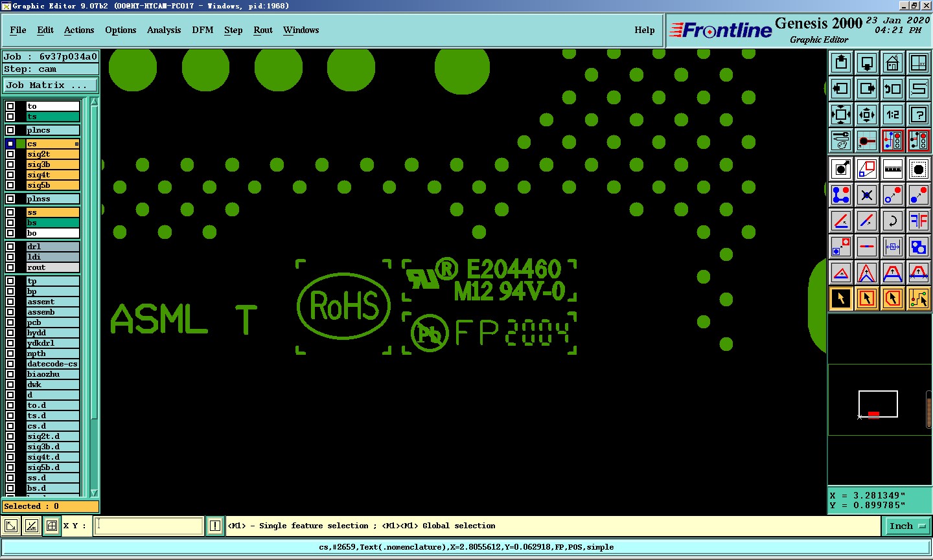
Task: Open the wrench and palette settings icon
Action: (x=841, y=140)
